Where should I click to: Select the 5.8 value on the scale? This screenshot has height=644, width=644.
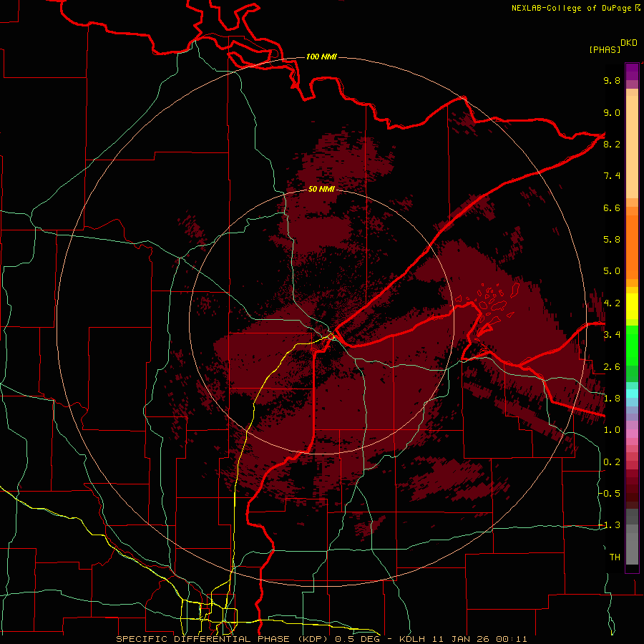click(612, 240)
